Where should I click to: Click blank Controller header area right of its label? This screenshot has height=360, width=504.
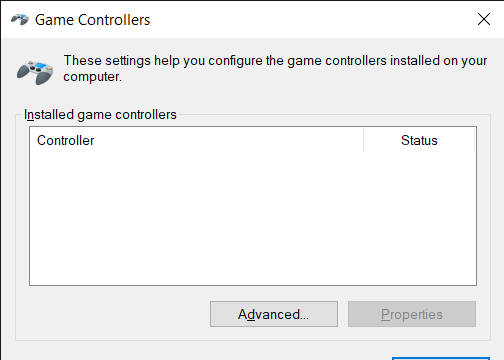[x=228, y=140]
